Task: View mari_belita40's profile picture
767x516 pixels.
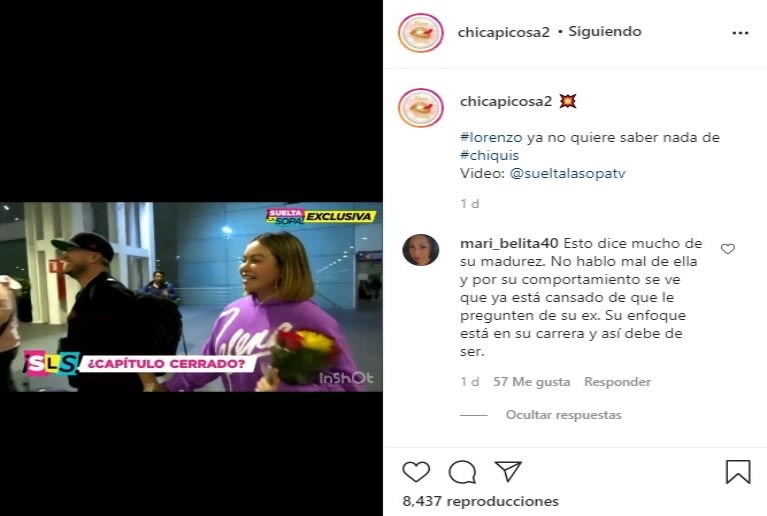Action: (421, 249)
